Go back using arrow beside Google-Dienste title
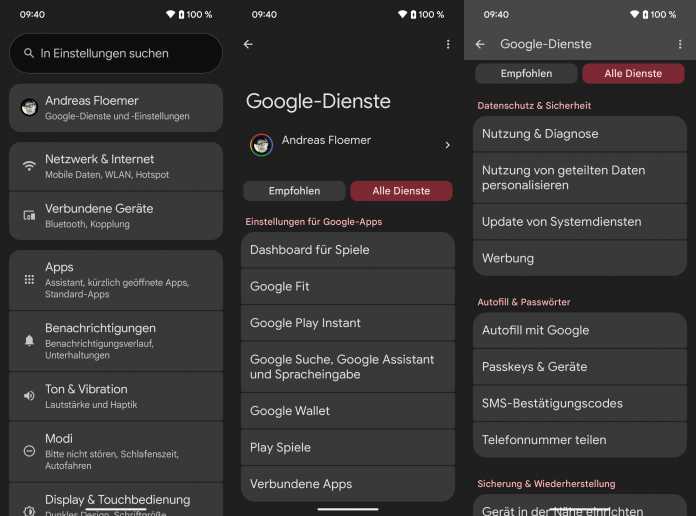 tap(480, 44)
